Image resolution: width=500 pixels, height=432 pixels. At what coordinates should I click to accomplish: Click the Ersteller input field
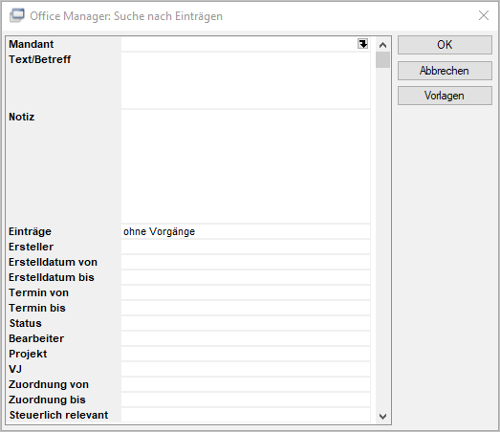(x=246, y=247)
